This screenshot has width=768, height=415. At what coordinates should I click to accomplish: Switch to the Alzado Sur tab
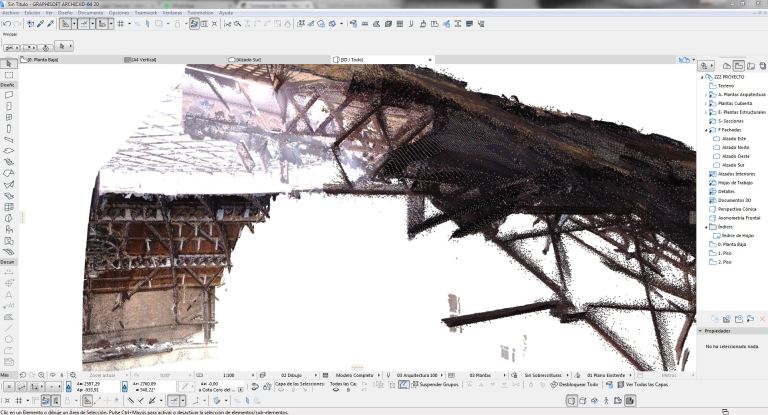click(x=250, y=59)
